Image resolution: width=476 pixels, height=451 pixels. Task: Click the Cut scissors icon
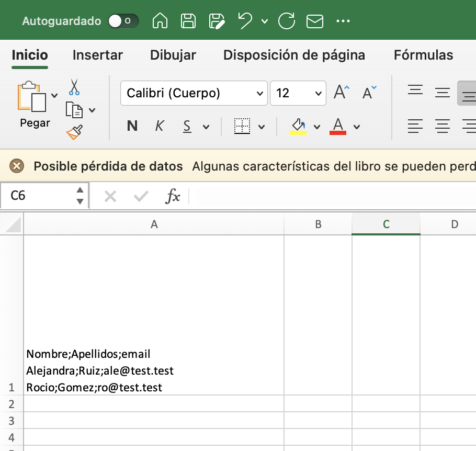tap(74, 87)
